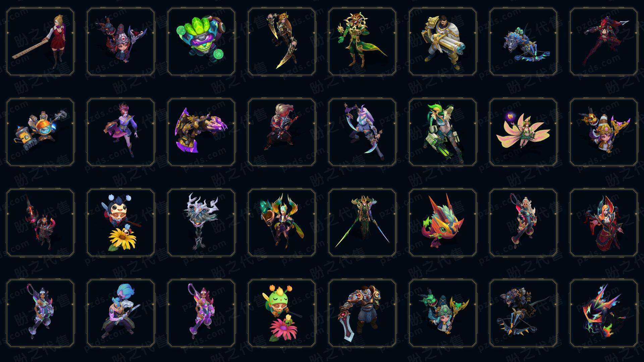Open the orange-helmet mech with wrench
This screenshot has width=644, height=362.
(40, 132)
